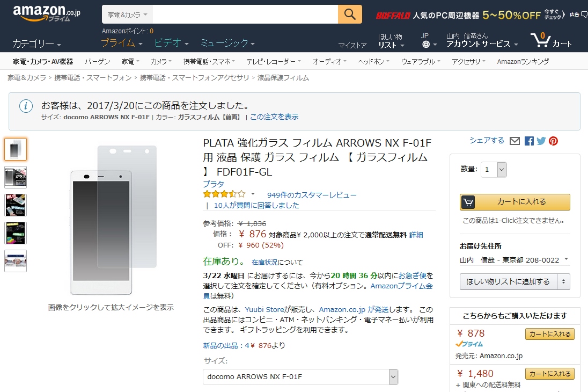588x392 pixels.
Task: Open 携帯電話・スマホ nav menu
Action: pos(209,62)
